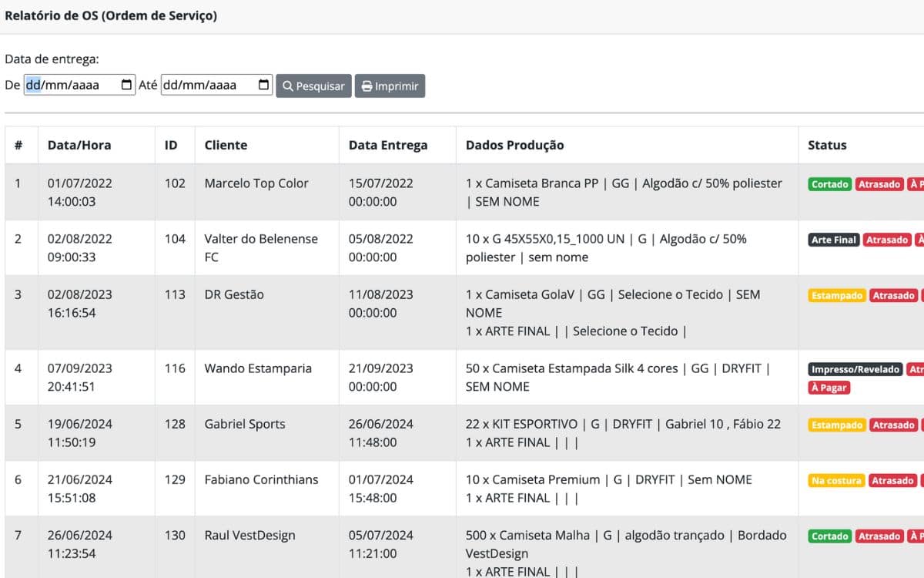Click the Imprimir print button
The height and width of the screenshot is (578, 924).
click(390, 86)
